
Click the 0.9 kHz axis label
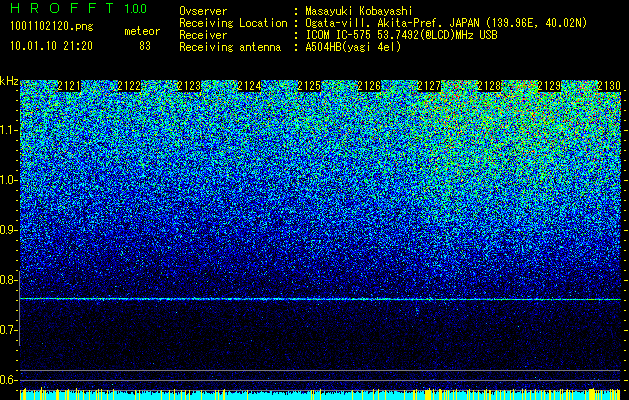[8, 230]
